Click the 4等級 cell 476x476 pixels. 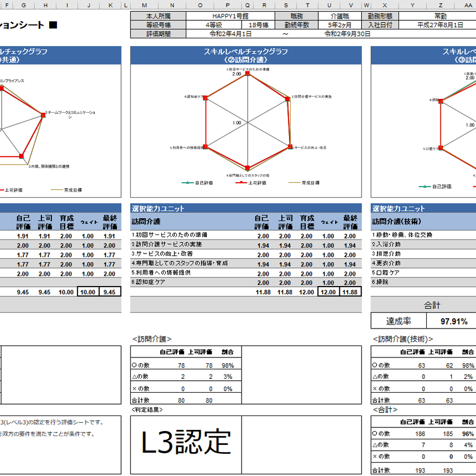214,25
